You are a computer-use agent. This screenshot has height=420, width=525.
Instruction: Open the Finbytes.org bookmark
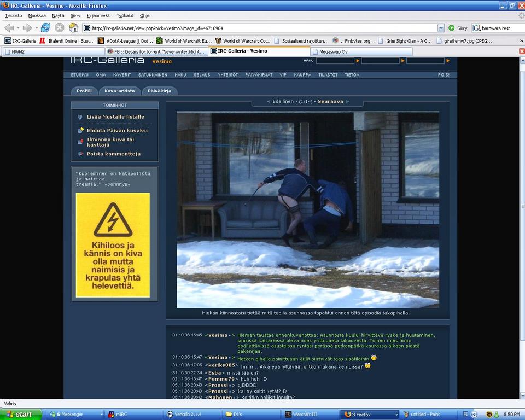[x=354, y=41]
